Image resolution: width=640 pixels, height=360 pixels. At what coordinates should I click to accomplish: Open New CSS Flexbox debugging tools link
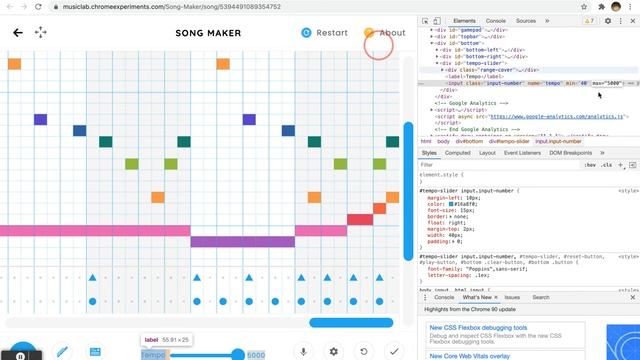tap(478, 328)
